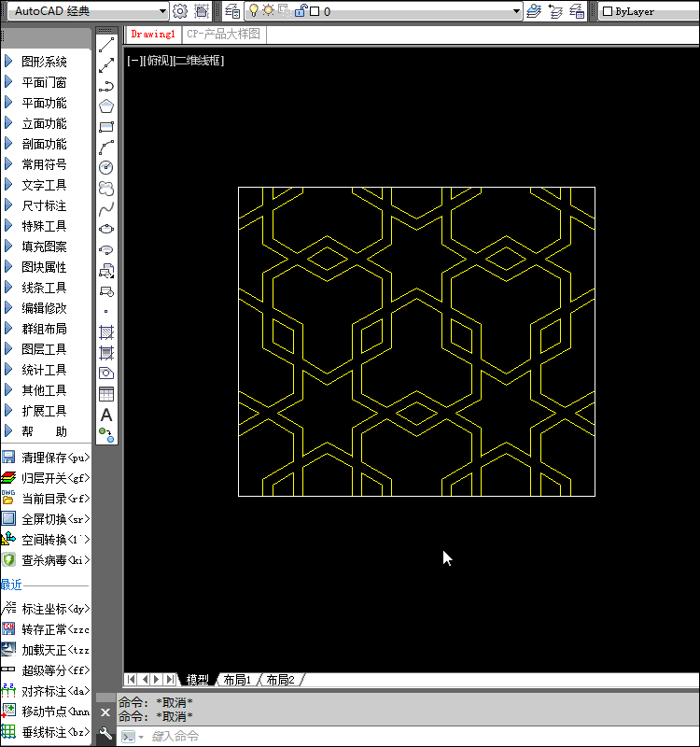Open the [俯视] view control menu
Viewport: 700px width, 747px height.
[157, 61]
